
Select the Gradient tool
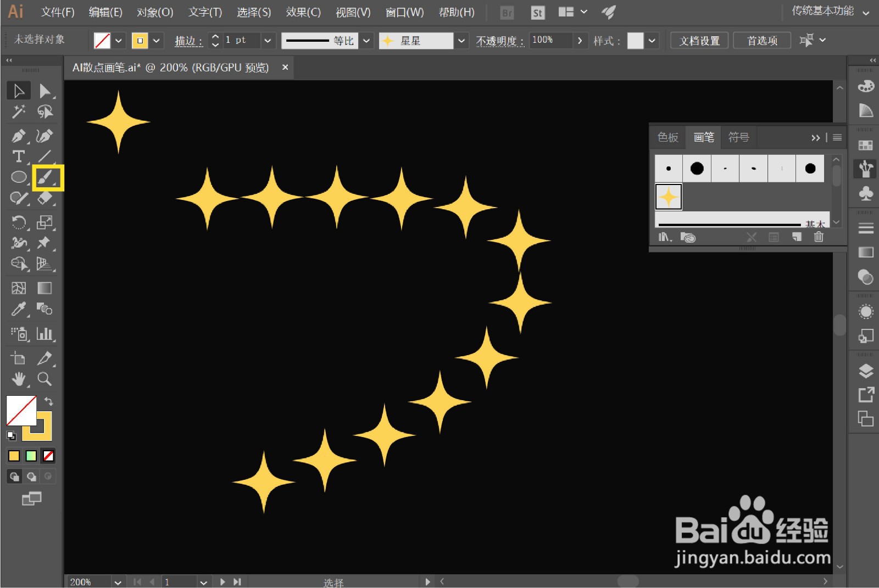[x=44, y=288]
